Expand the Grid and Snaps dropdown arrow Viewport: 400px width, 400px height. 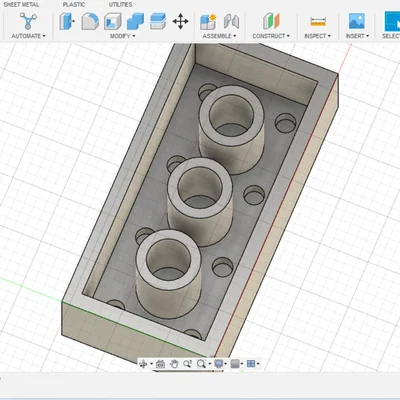click(x=242, y=364)
